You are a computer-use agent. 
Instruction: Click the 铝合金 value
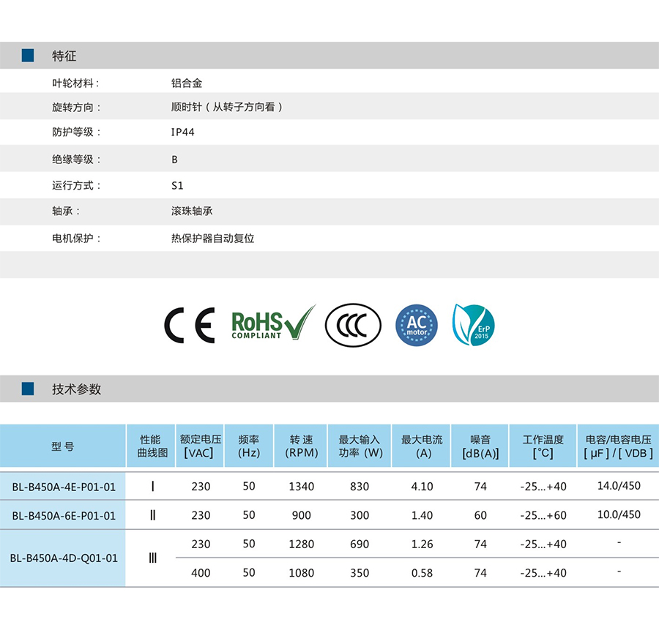(x=187, y=83)
